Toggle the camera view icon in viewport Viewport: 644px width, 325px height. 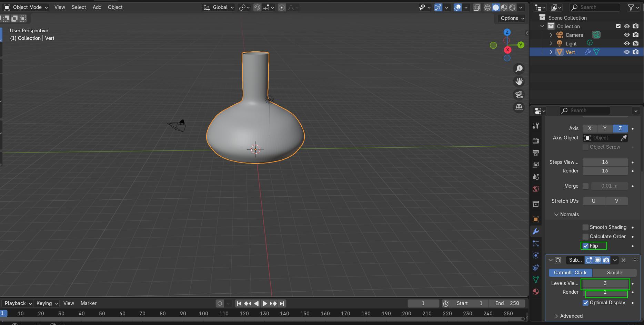(x=519, y=95)
